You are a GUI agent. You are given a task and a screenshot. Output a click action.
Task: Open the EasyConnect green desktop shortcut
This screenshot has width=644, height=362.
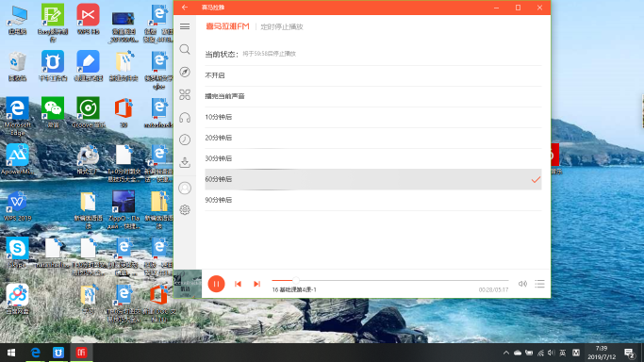pos(53,23)
